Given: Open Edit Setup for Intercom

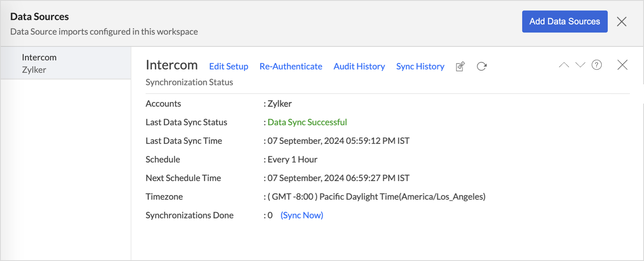Looking at the screenshot, I should [x=228, y=66].
